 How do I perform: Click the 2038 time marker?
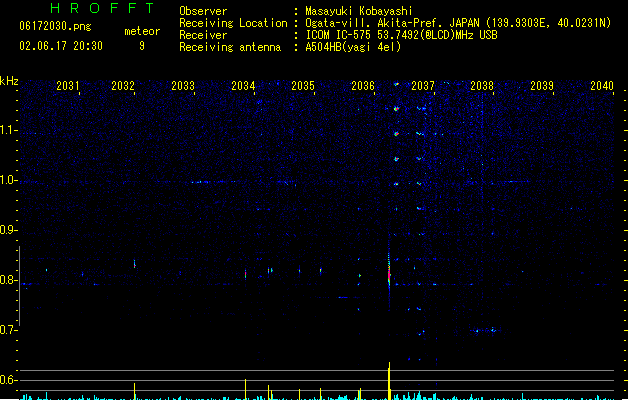coord(482,86)
